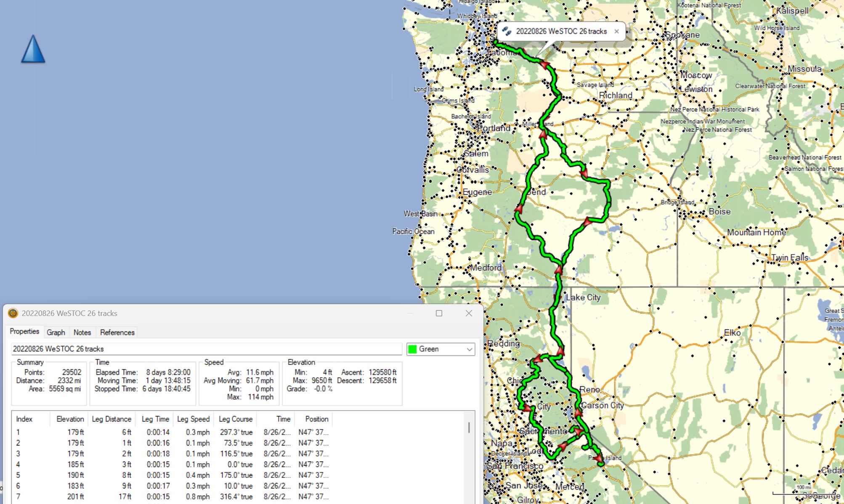
Task: Click the track footprints icon in map tooltip
Action: click(507, 31)
